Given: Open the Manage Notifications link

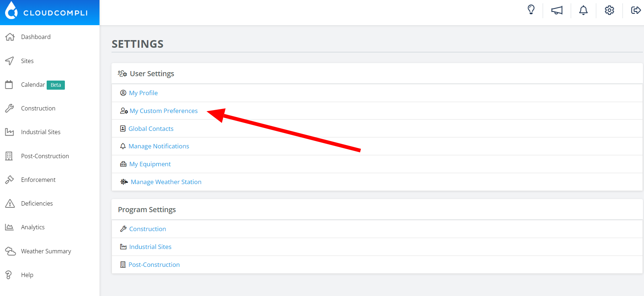Looking at the screenshot, I should (x=159, y=146).
